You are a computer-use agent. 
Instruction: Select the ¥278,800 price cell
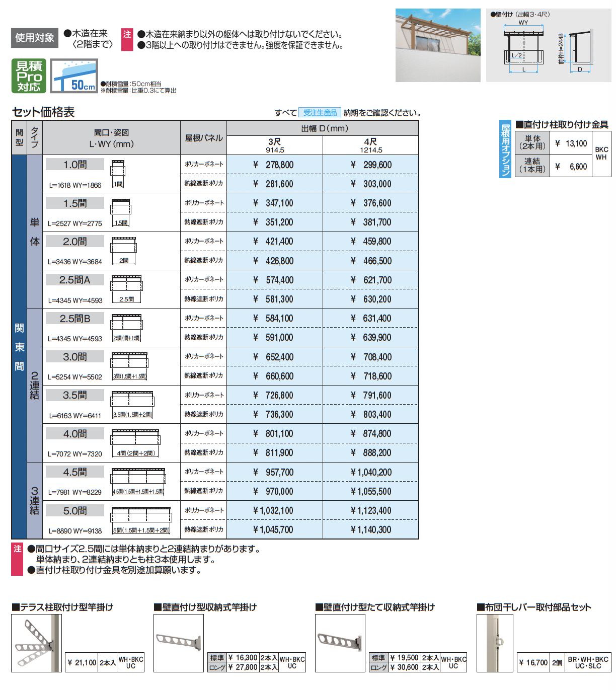275,165
